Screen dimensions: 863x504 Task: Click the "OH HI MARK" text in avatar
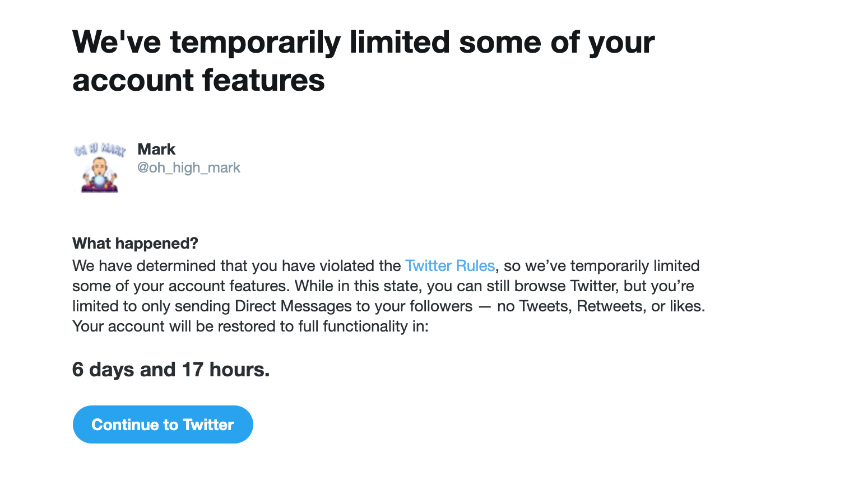99,150
